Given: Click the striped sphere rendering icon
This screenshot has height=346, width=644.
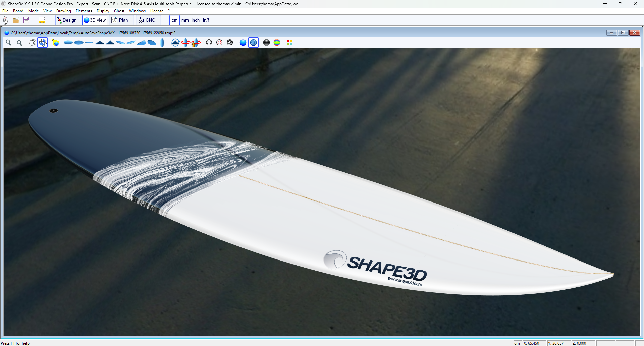Looking at the screenshot, I should coord(266,42).
